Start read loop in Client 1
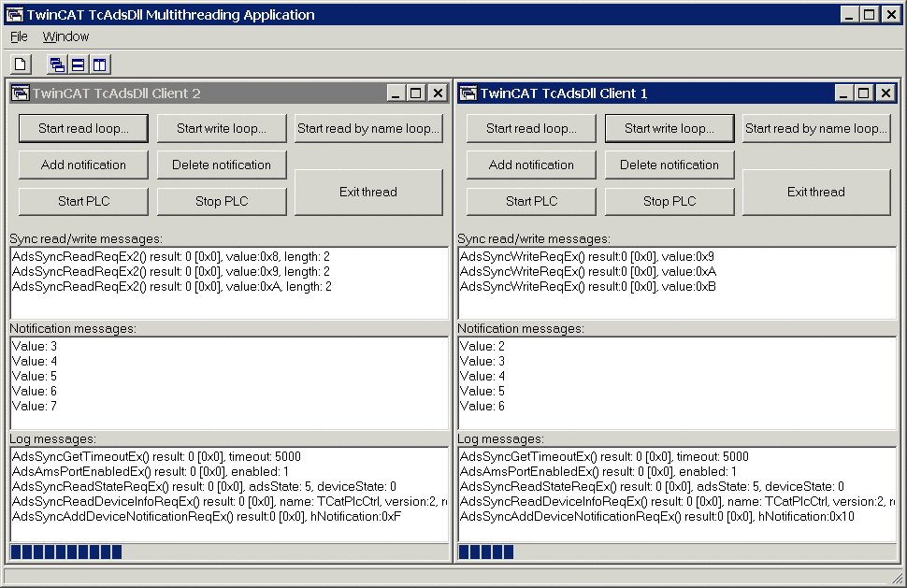The width and height of the screenshot is (907, 588). [x=531, y=128]
